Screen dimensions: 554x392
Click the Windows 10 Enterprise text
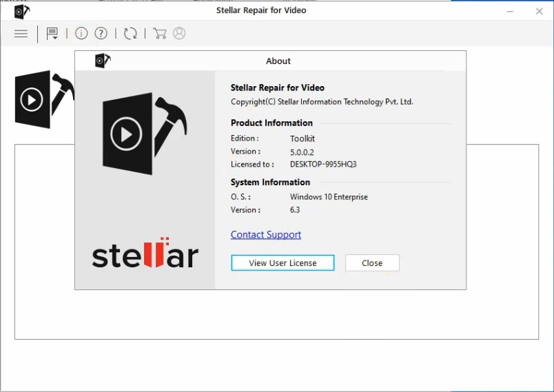tap(329, 197)
